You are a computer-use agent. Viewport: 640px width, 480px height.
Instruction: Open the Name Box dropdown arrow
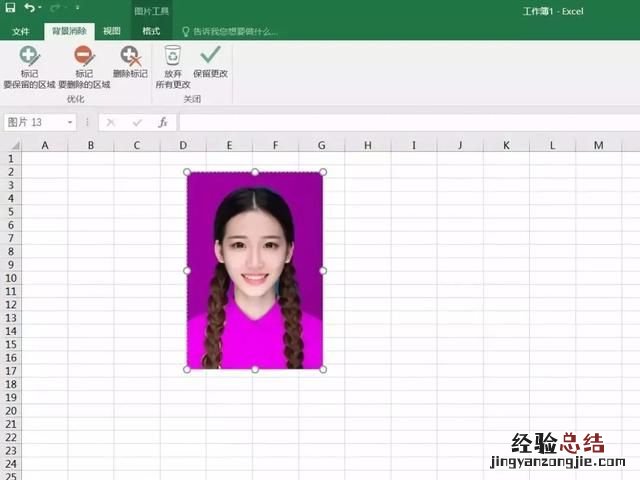[x=70, y=122]
